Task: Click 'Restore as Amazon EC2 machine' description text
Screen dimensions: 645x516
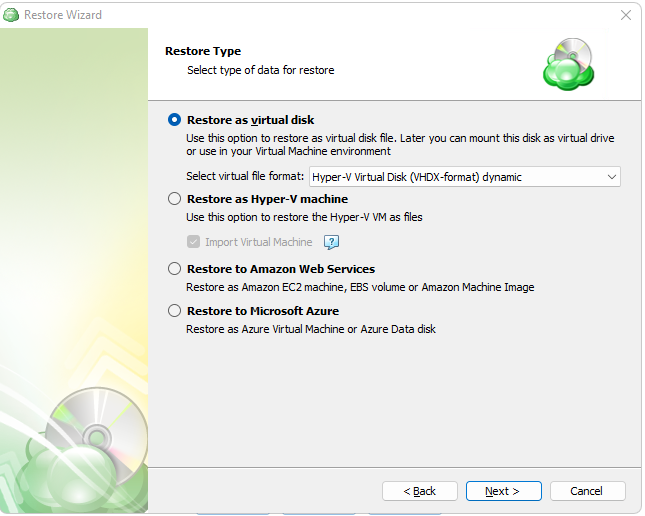Action: coord(360,287)
